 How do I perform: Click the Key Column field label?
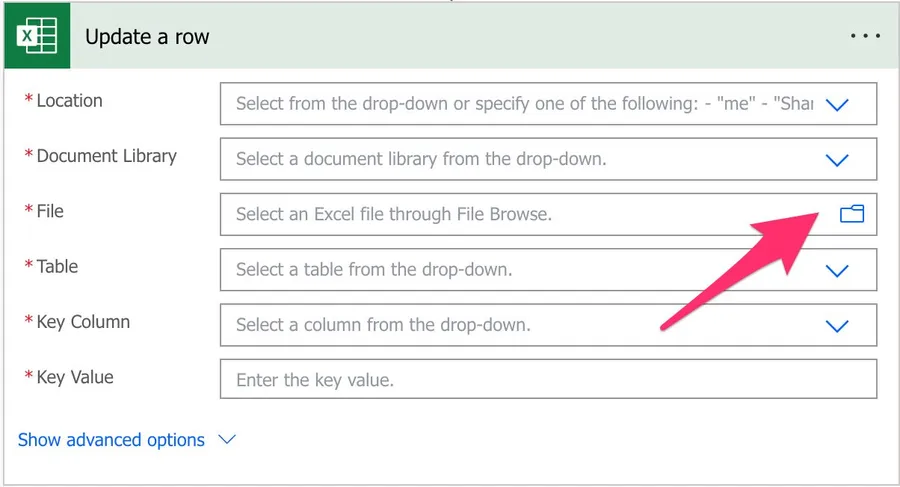coord(83,322)
